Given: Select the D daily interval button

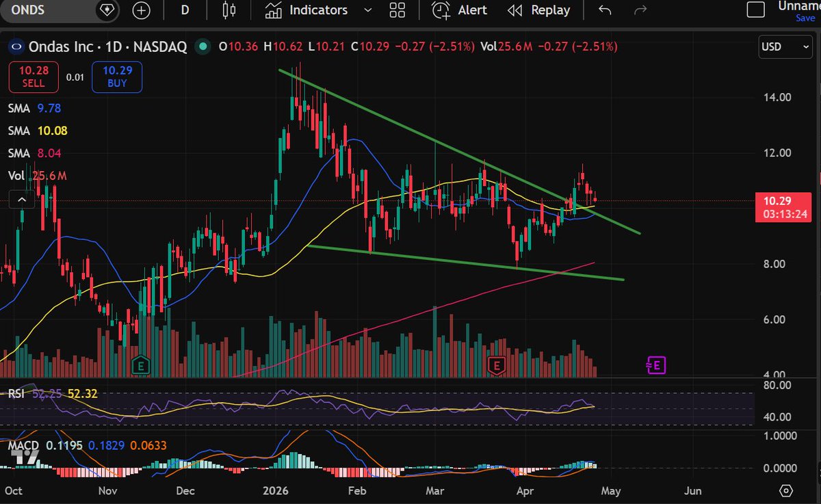Looking at the screenshot, I should coord(185,10).
